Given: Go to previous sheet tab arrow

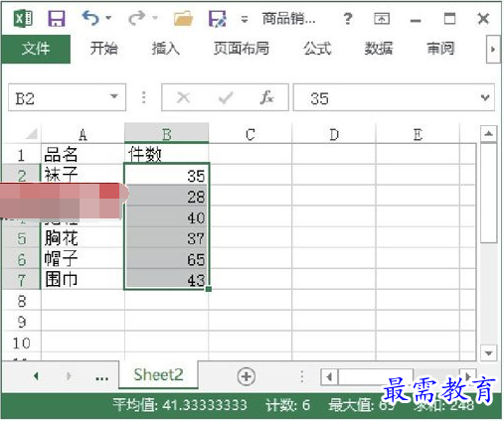Looking at the screenshot, I should 36,375.
